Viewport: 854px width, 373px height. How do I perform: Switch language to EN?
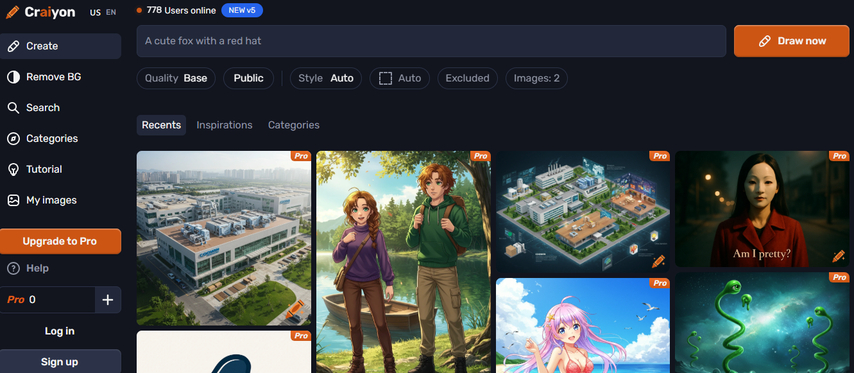coord(111,13)
